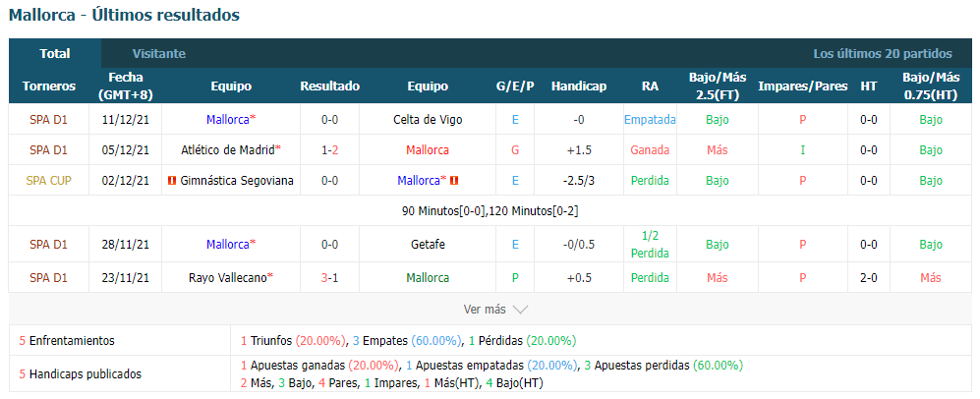Click the red card icon beside Gimnástica Segoviana
This screenshot has width=980, height=399.
click(x=171, y=181)
